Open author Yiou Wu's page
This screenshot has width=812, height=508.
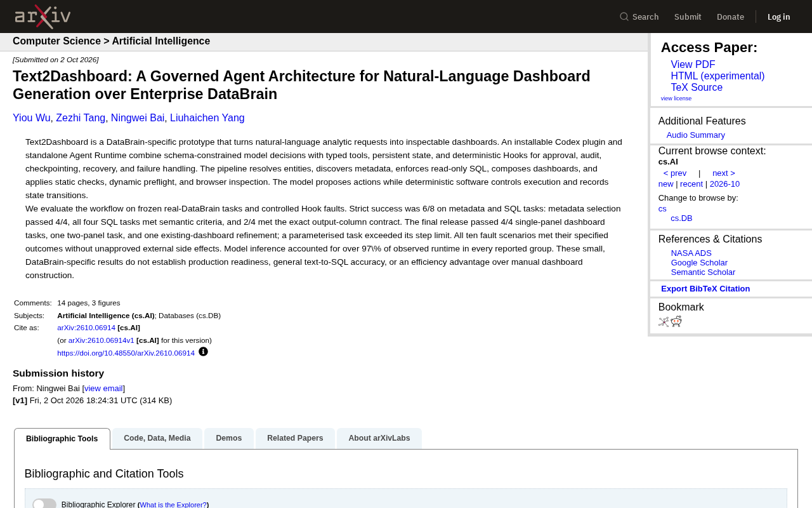click(x=32, y=118)
